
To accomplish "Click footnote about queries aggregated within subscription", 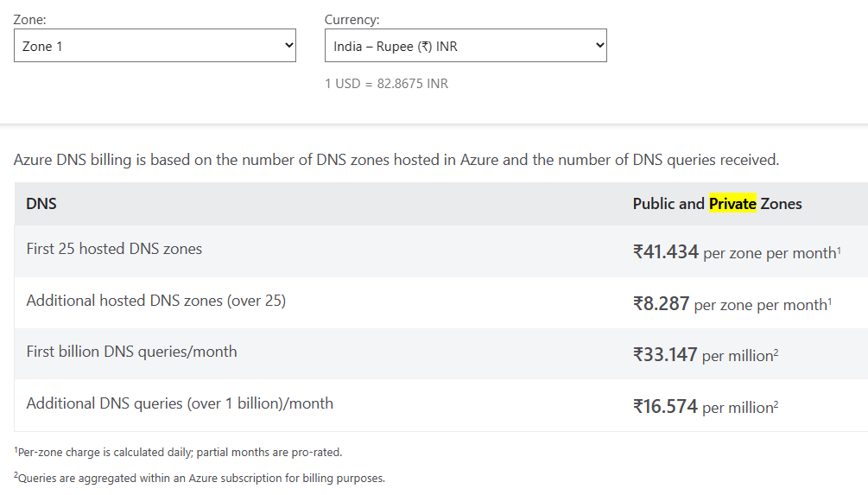I will click(x=200, y=478).
